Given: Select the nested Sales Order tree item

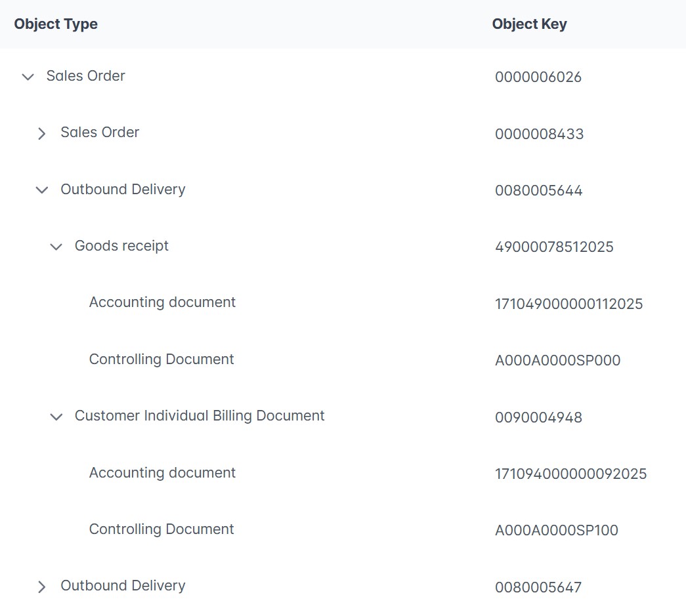Looking at the screenshot, I should click(x=100, y=133).
